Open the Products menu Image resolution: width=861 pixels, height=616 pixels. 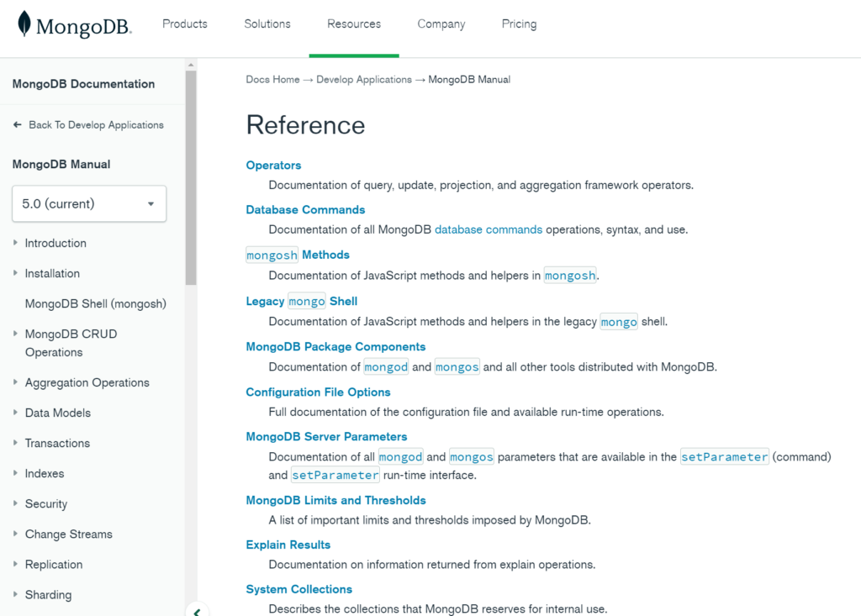pyautogui.click(x=184, y=24)
